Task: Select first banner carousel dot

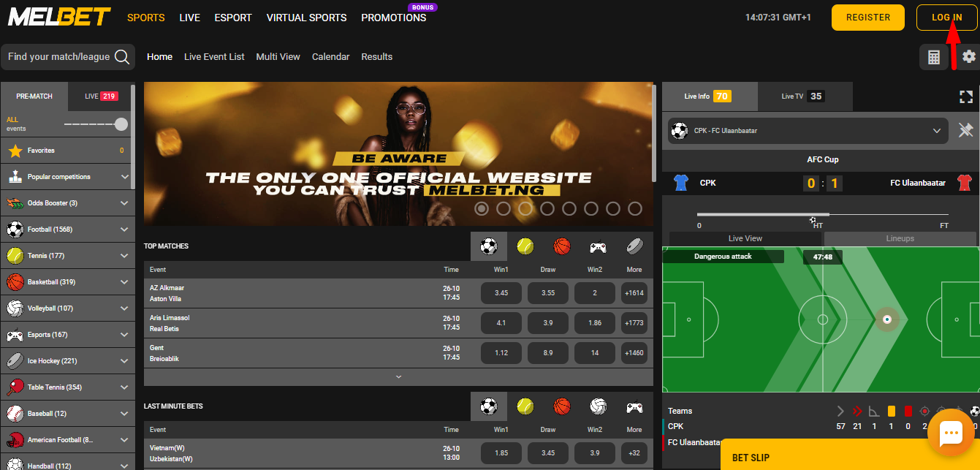Action: pyautogui.click(x=482, y=209)
